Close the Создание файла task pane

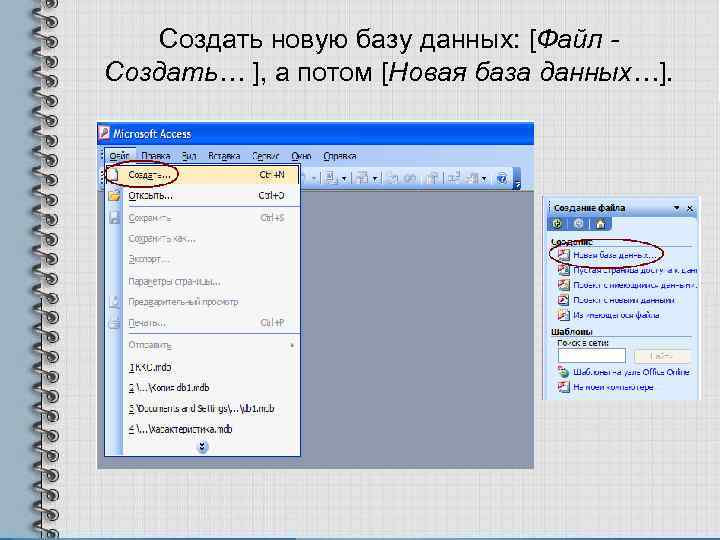point(690,208)
